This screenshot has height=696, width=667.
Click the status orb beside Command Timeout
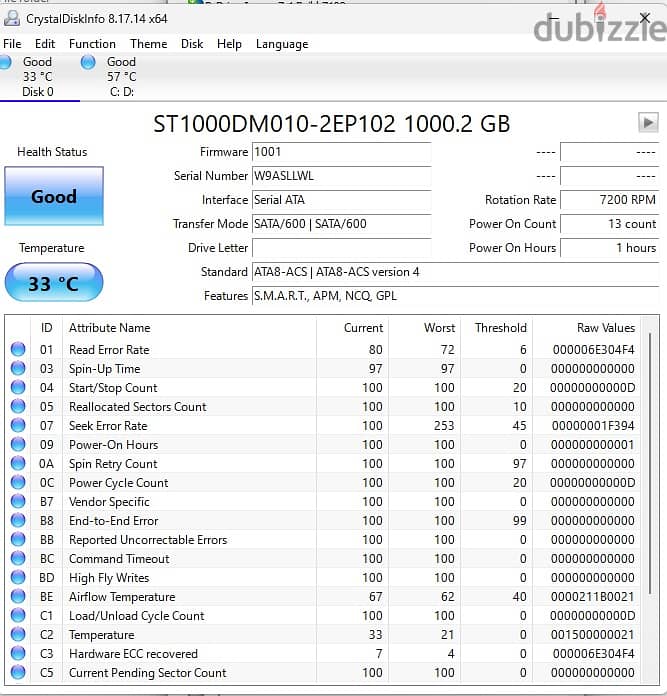[18, 558]
